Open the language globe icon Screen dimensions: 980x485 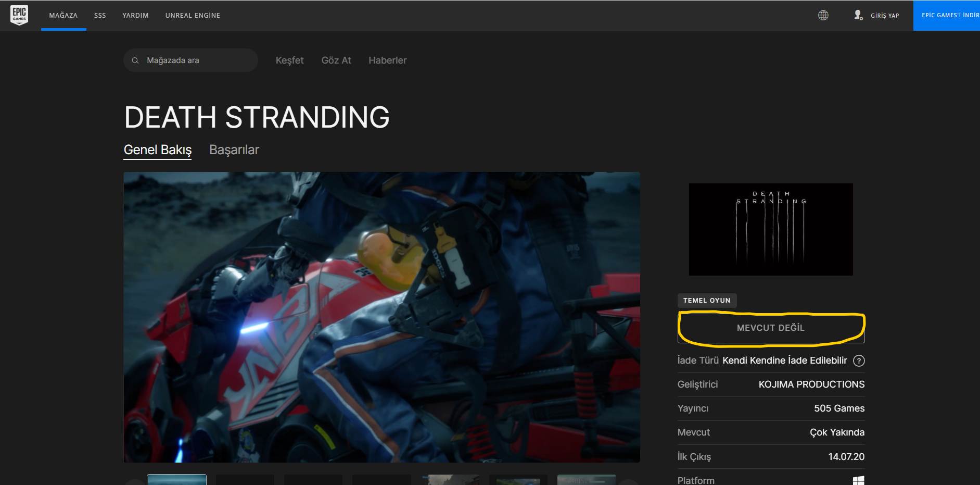[823, 16]
